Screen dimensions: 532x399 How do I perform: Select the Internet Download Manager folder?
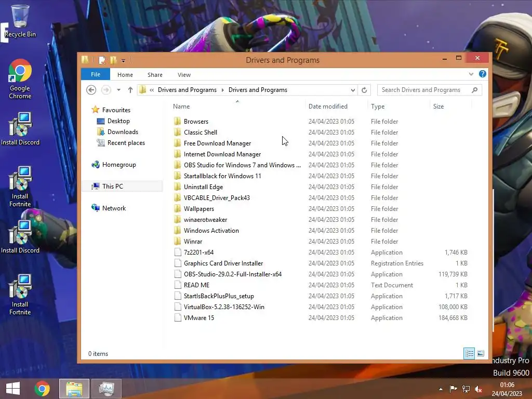click(x=222, y=154)
